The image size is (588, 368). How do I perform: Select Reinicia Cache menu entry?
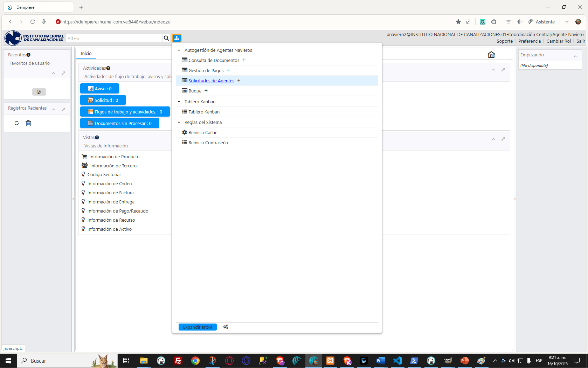(x=203, y=133)
